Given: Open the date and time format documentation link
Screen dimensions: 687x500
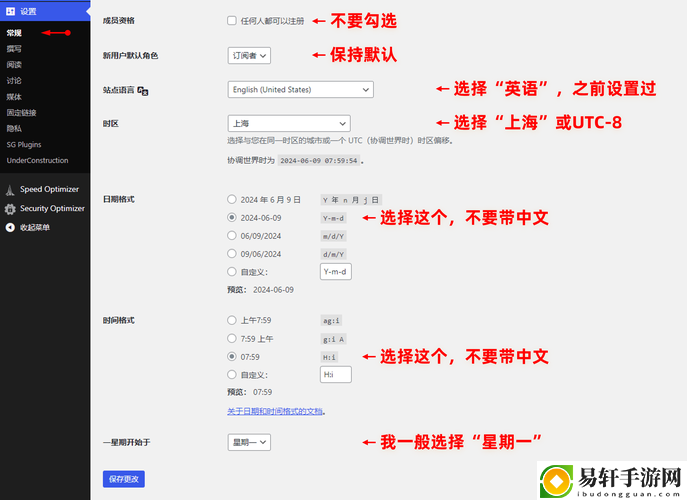Looking at the screenshot, I should [x=275, y=411].
